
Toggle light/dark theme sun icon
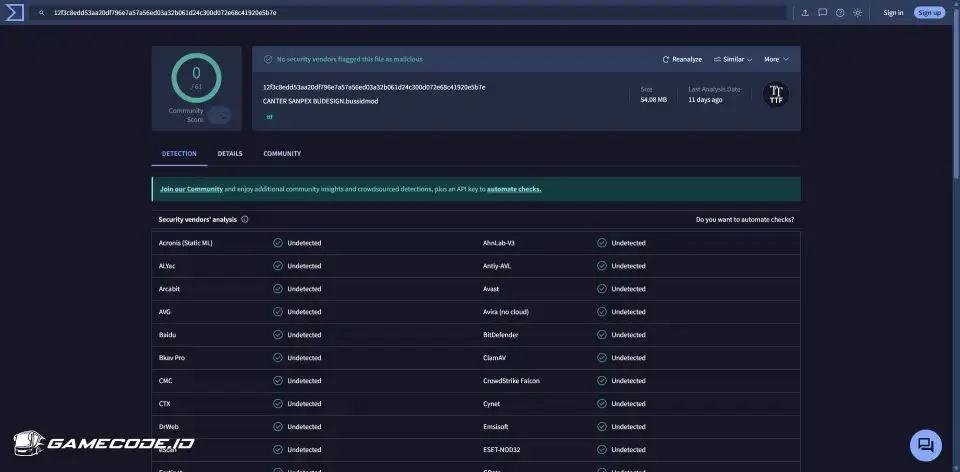click(856, 13)
